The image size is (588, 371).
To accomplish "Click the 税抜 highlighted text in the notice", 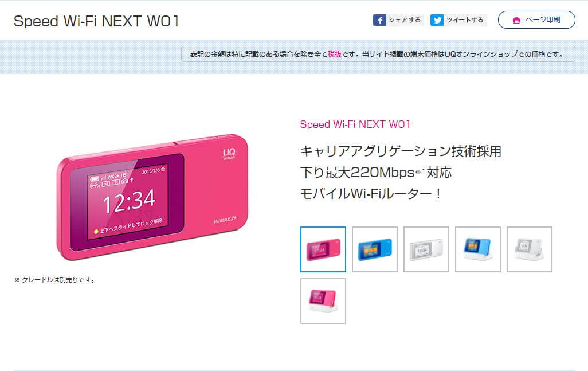I will [x=335, y=54].
